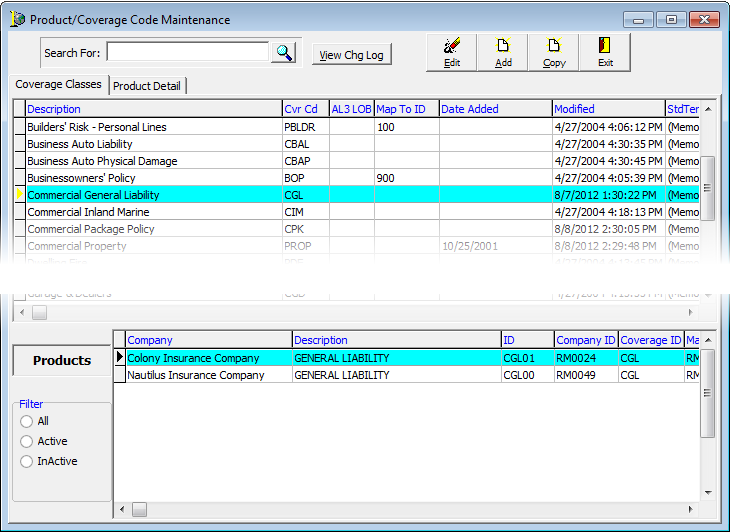730x532 pixels.
Task: Click the Exit toolbar button
Action: [x=605, y=53]
